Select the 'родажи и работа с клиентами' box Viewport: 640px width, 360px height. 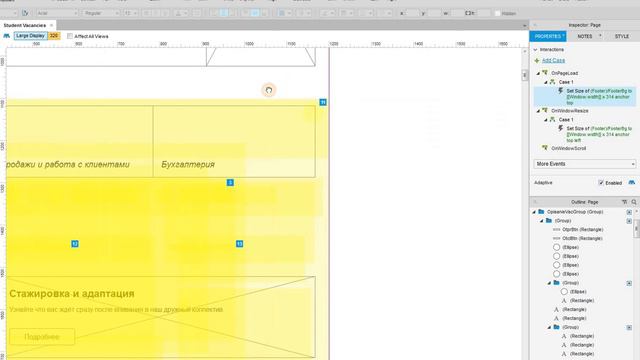tap(80, 141)
